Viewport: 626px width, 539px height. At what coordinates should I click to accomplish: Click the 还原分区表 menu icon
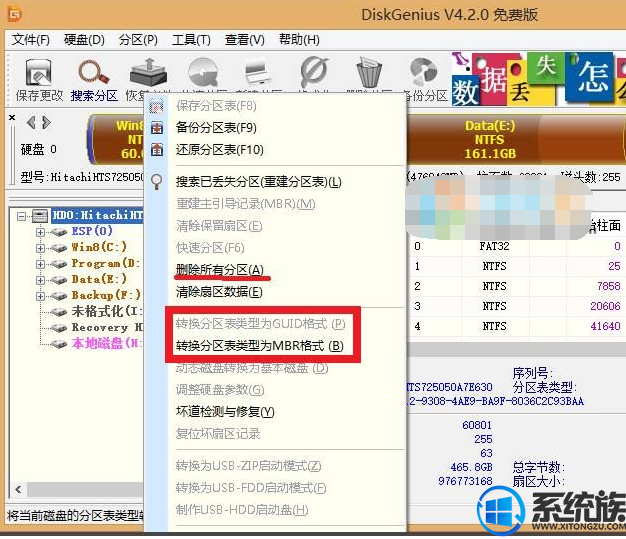(x=156, y=150)
